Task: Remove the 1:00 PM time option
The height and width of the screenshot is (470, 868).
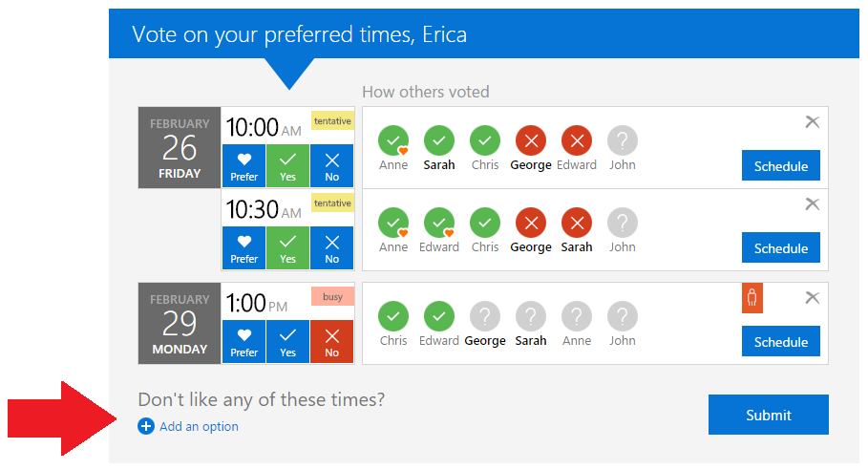Action: [813, 297]
